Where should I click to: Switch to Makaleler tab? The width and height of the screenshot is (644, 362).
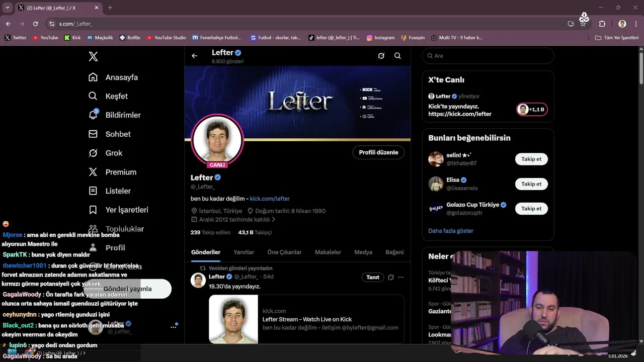click(x=328, y=252)
